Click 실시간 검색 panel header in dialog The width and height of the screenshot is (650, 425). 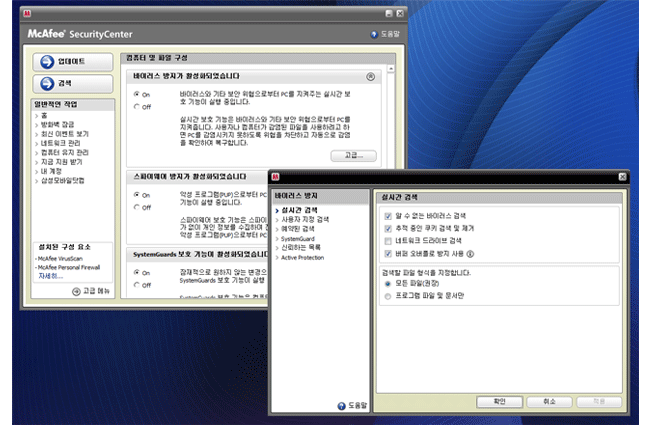point(500,197)
